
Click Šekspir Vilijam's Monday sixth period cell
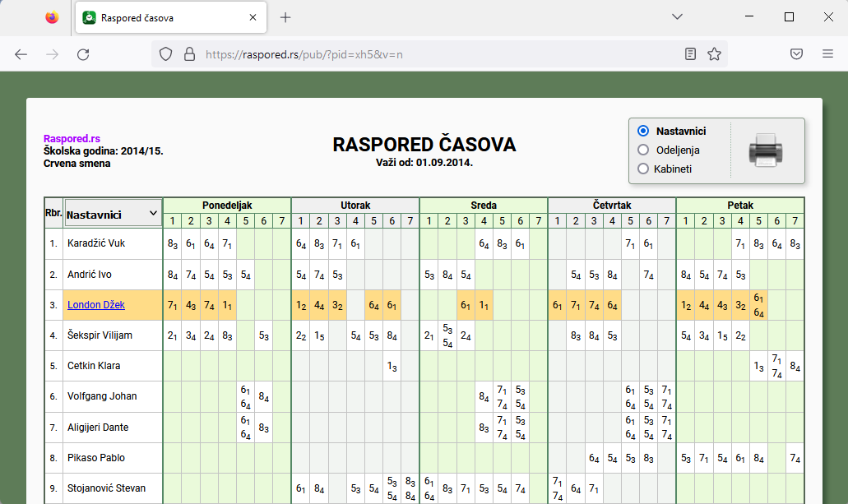(x=263, y=335)
